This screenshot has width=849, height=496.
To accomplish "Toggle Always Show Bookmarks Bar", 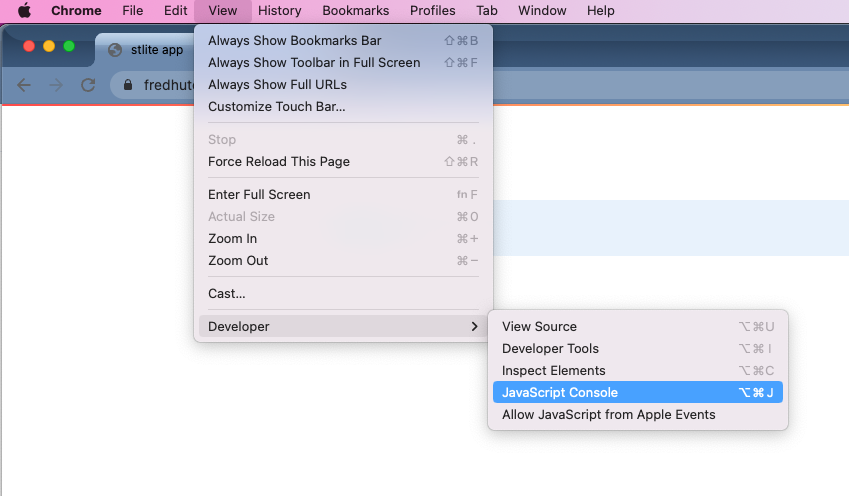I will 294,41.
